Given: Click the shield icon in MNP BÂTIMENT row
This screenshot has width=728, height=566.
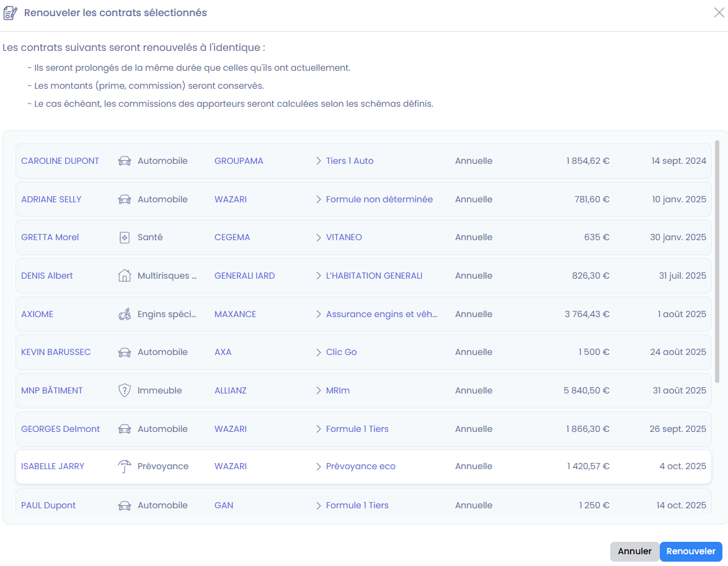Looking at the screenshot, I should coord(125,390).
